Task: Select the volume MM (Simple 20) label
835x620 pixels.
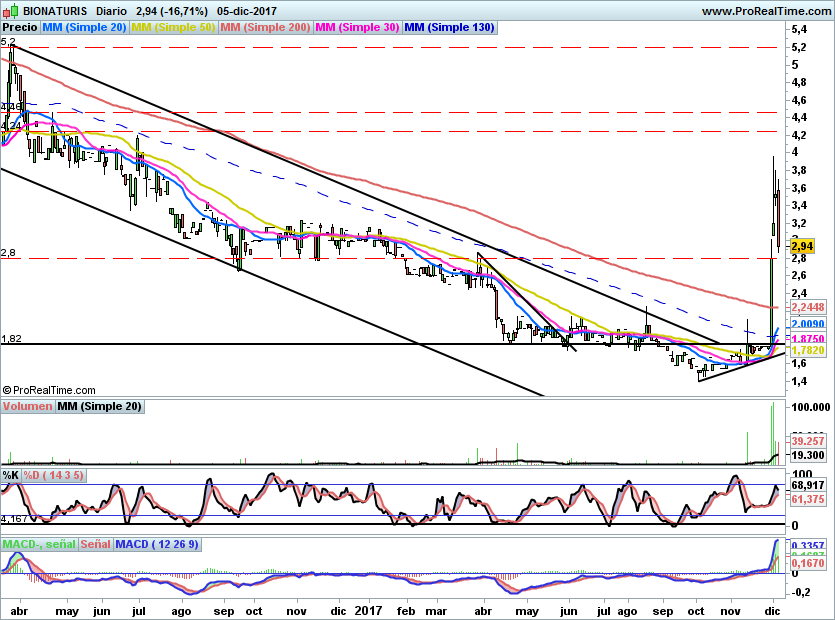Action: point(100,406)
